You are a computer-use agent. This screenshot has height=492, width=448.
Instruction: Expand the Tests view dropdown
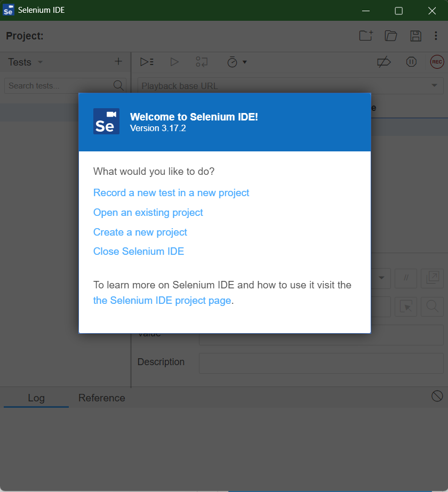(40, 62)
